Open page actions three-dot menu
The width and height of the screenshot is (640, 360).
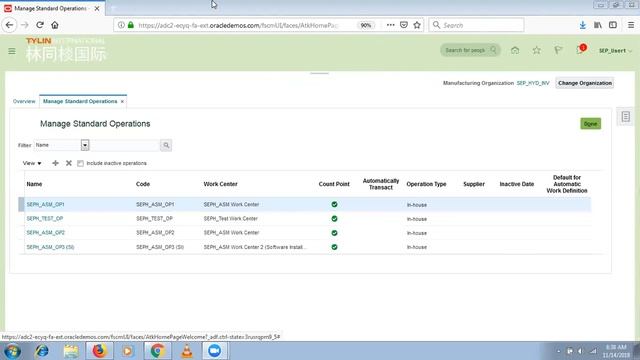tap(391, 25)
